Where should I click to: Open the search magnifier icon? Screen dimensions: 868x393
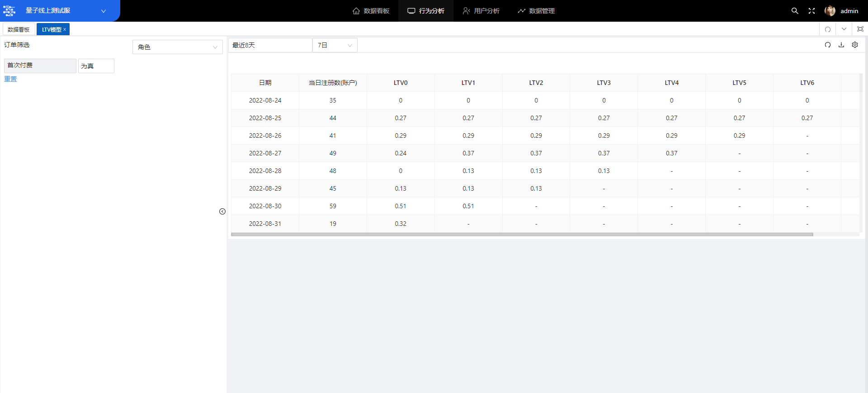(794, 11)
